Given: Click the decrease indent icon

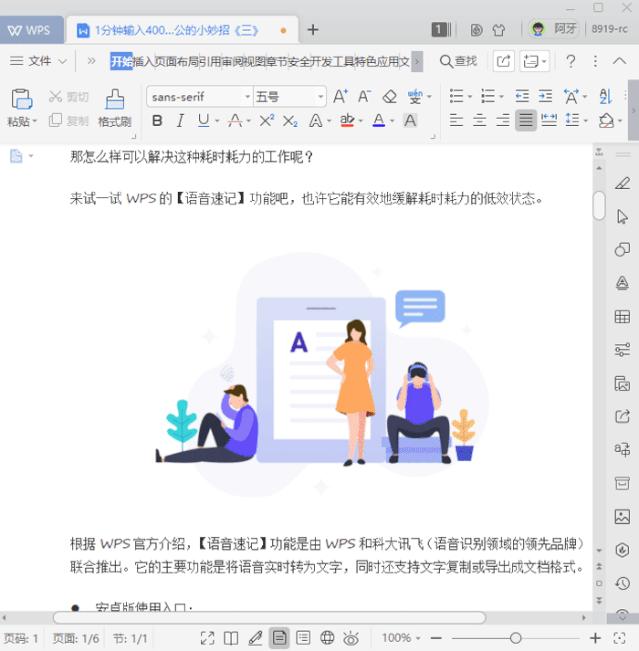Looking at the screenshot, I should [522, 96].
